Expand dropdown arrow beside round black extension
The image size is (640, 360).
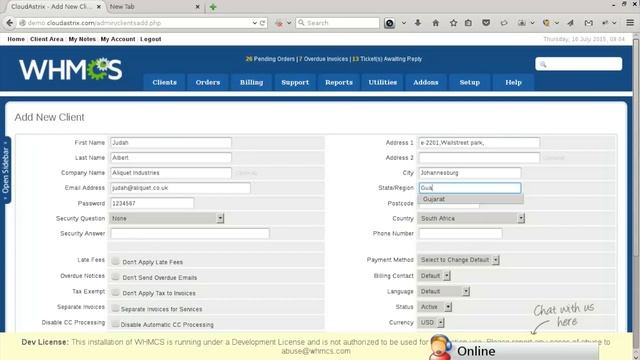click(x=404, y=23)
